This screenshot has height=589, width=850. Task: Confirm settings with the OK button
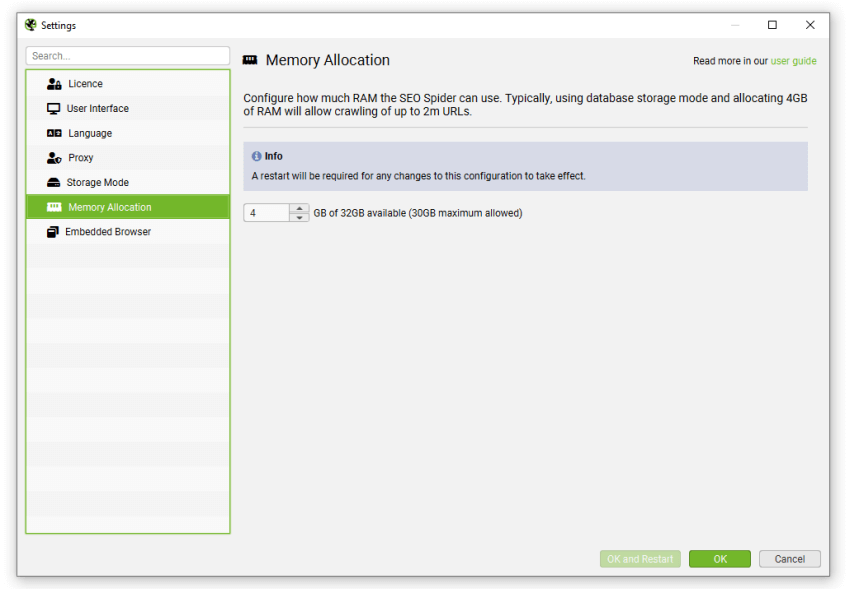[x=719, y=558]
